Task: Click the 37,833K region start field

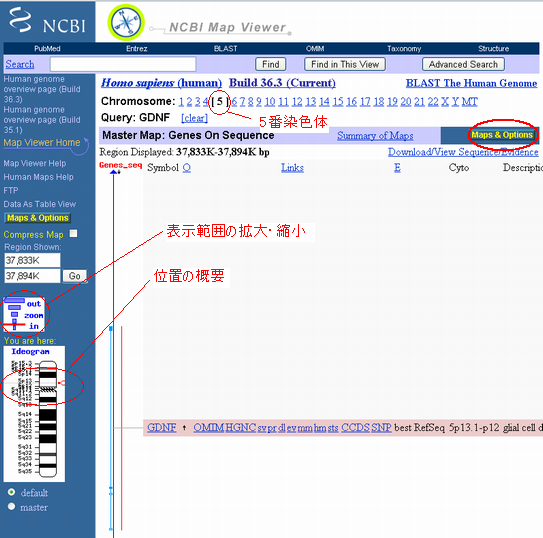Action: 32,260
